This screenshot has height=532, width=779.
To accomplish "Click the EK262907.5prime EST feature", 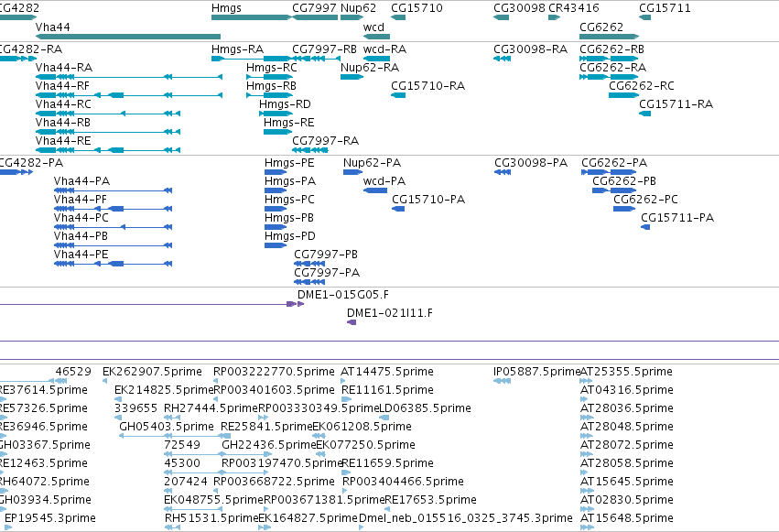I will click(105, 381).
